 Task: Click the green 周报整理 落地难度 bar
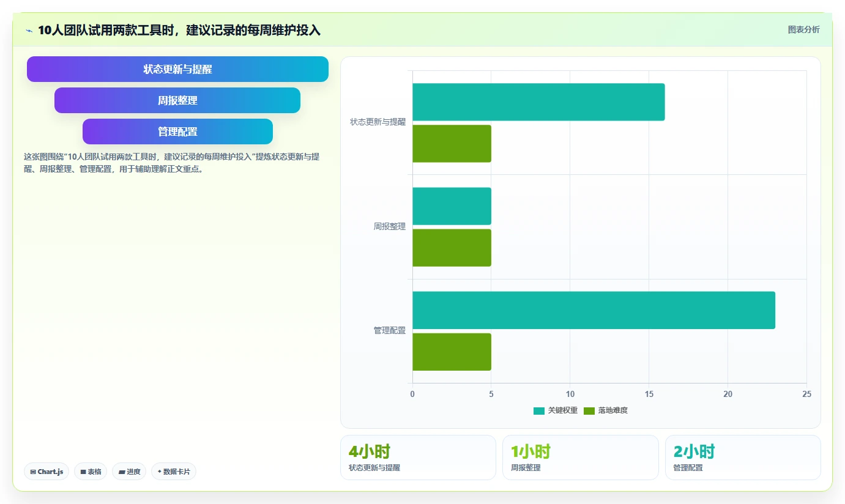(x=452, y=248)
